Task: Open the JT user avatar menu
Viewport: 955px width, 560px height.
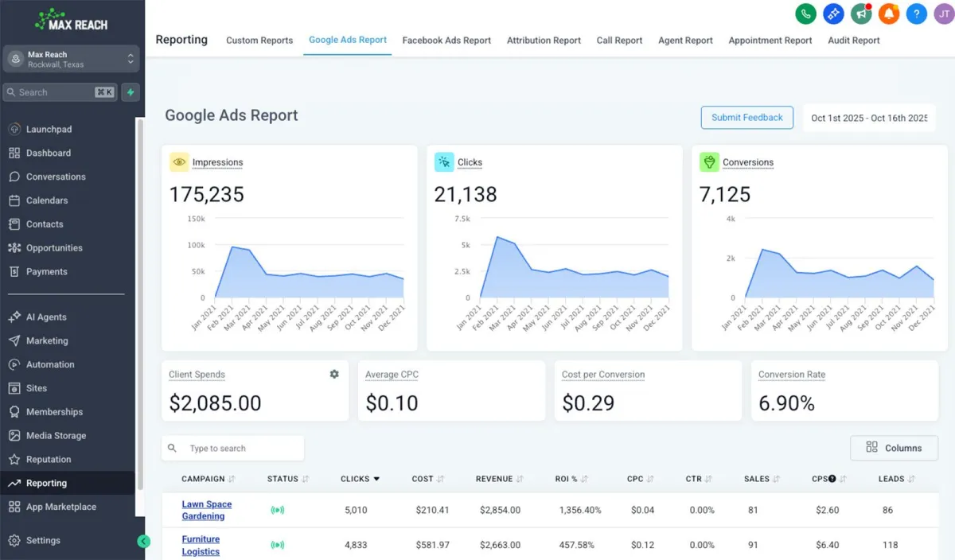Action: [944, 14]
